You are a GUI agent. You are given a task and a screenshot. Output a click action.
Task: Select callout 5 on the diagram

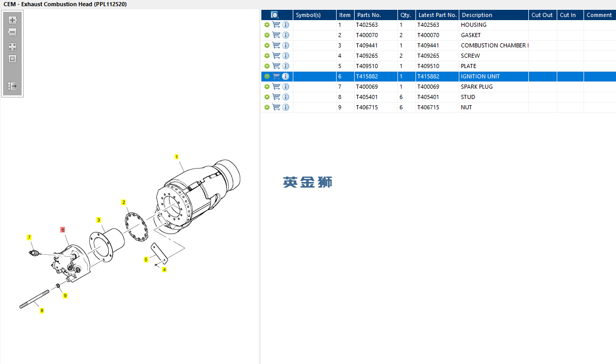coord(146,260)
